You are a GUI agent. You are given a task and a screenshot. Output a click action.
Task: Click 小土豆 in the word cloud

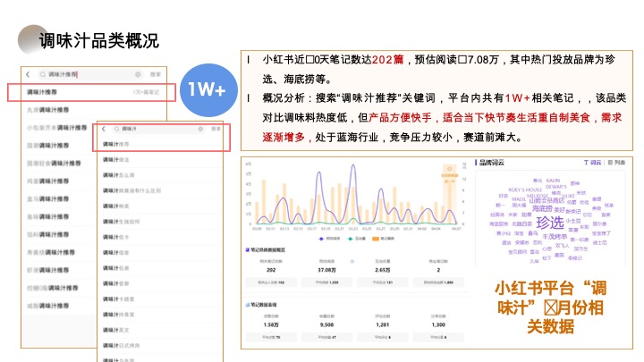[x=573, y=221]
